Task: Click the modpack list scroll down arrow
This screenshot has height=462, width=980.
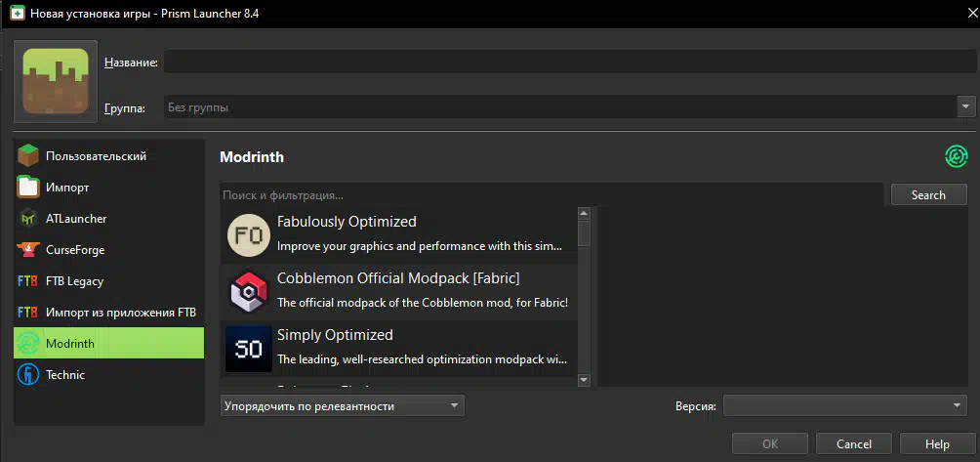Action: pyautogui.click(x=585, y=380)
